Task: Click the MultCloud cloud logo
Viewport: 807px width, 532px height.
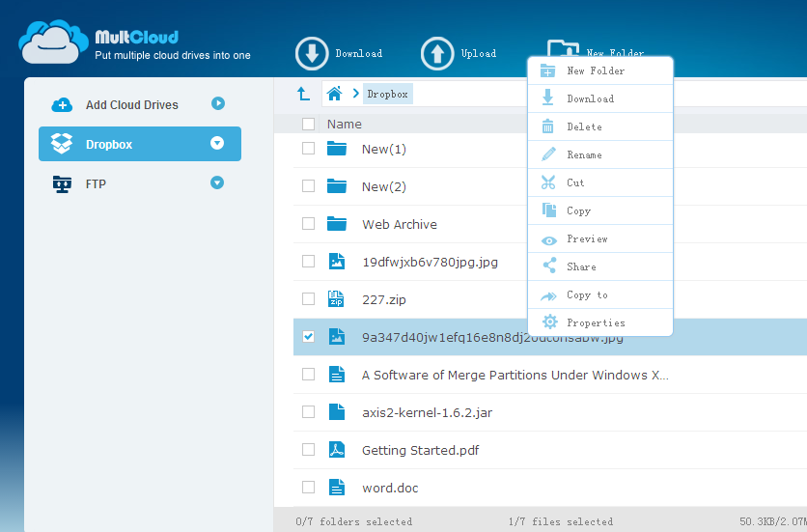Action: click(53, 42)
